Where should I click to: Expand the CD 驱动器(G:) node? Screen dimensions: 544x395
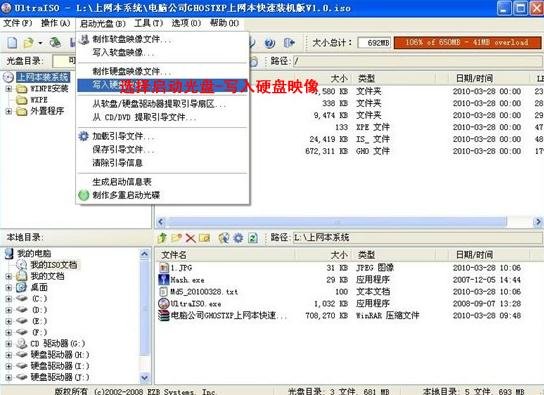click(9, 344)
